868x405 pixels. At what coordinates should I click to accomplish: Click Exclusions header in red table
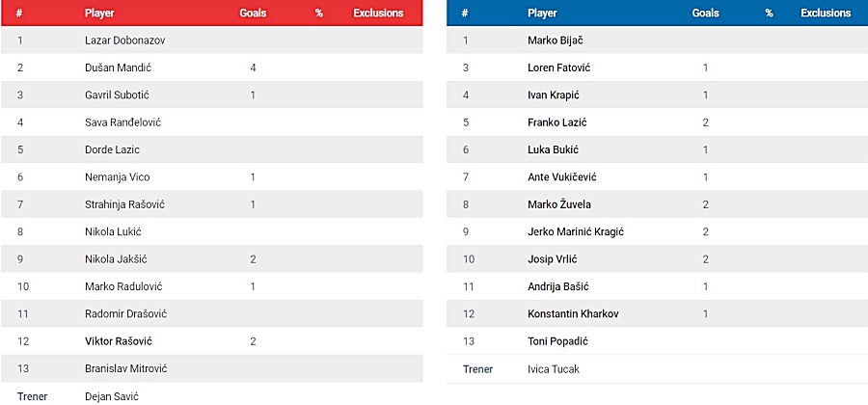[379, 13]
